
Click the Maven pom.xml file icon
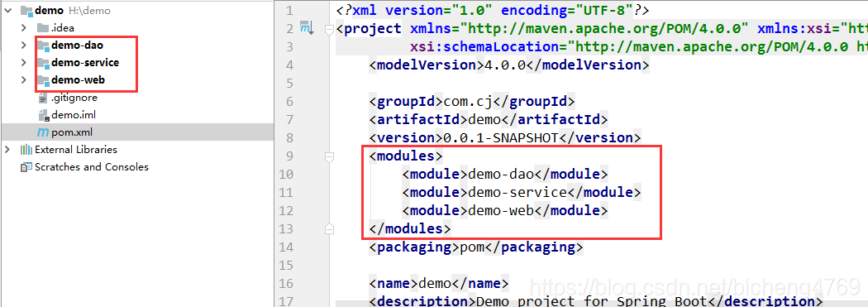[x=43, y=133]
